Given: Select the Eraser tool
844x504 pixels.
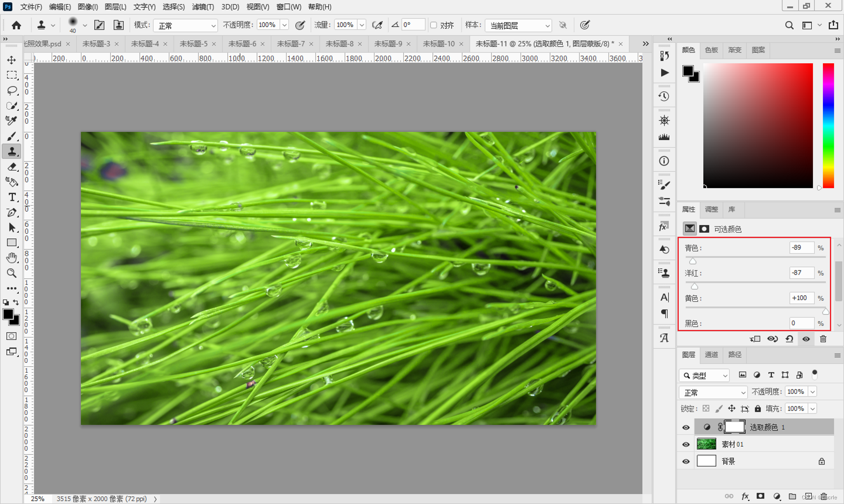Looking at the screenshot, I should tap(12, 166).
